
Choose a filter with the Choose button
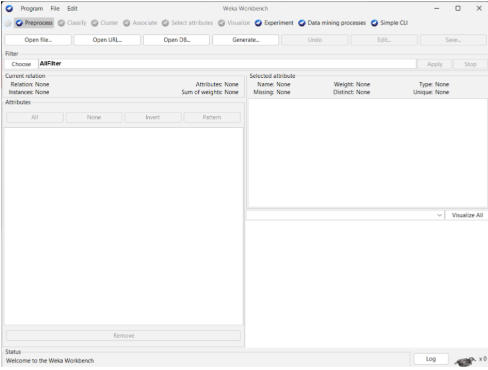coord(21,64)
